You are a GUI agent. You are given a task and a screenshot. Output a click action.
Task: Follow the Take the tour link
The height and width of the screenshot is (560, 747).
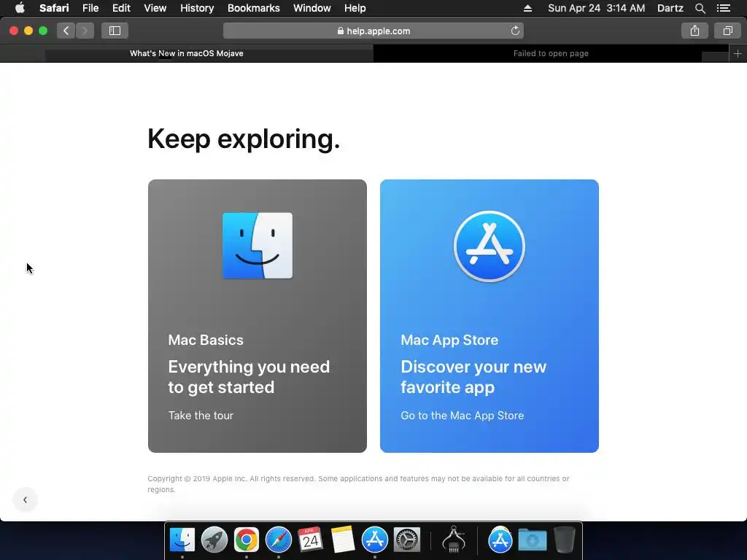[x=201, y=415]
